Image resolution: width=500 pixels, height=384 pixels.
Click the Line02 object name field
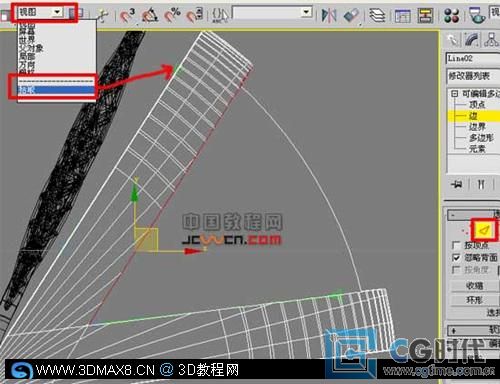(x=473, y=59)
